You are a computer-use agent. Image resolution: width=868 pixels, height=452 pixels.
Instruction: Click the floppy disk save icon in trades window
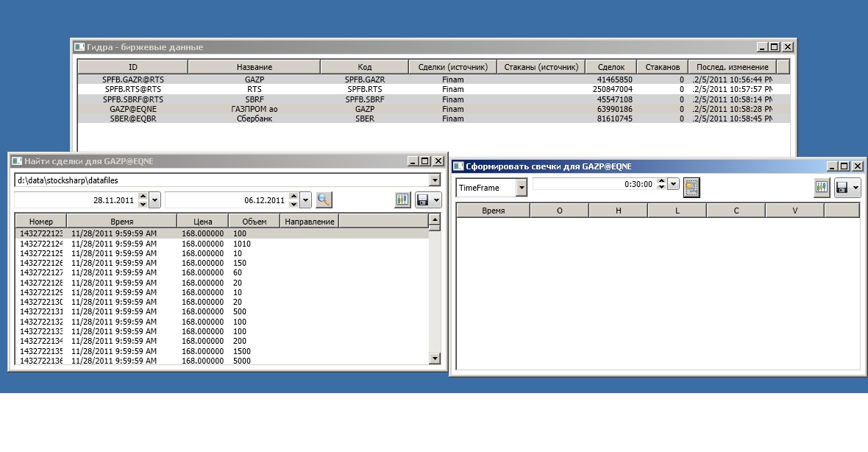(x=424, y=199)
